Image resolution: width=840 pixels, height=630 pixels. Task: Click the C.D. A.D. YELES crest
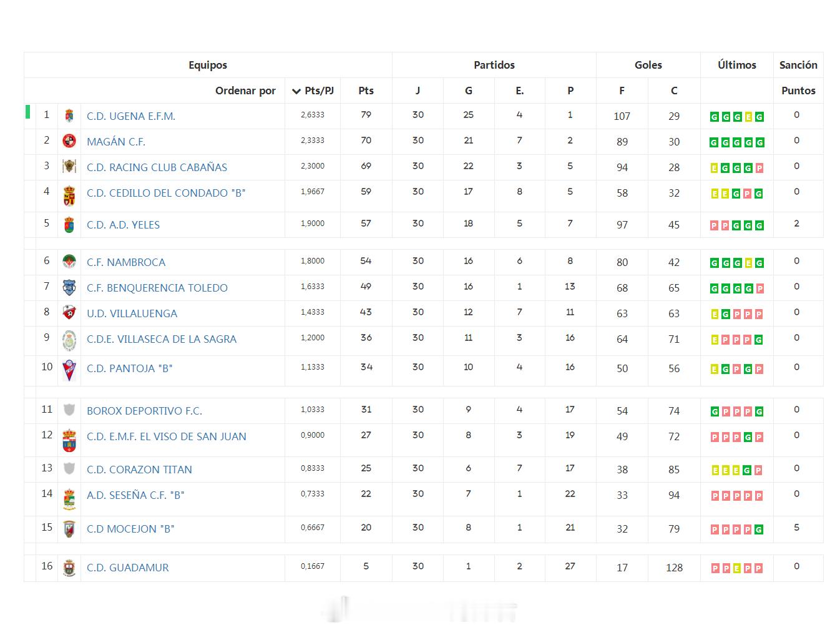(x=69, y=225)
